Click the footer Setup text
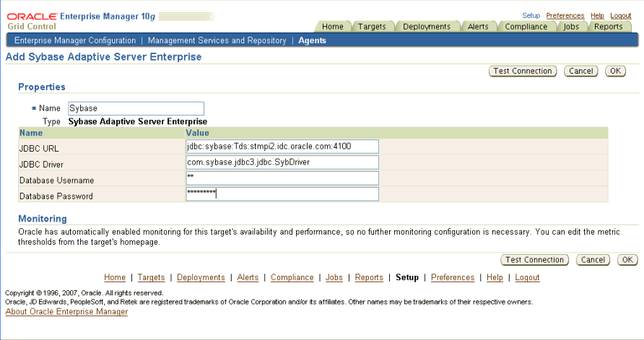 point(407,278)
